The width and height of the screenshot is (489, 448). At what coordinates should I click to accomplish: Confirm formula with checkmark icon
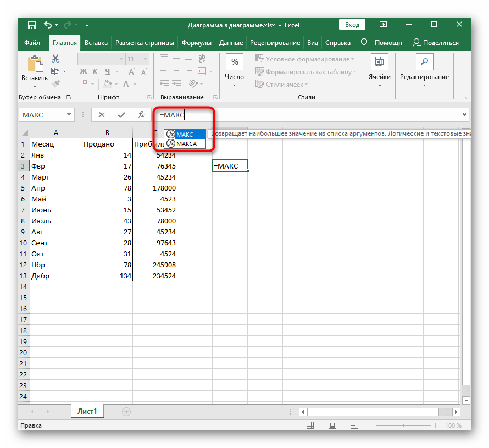121,115
